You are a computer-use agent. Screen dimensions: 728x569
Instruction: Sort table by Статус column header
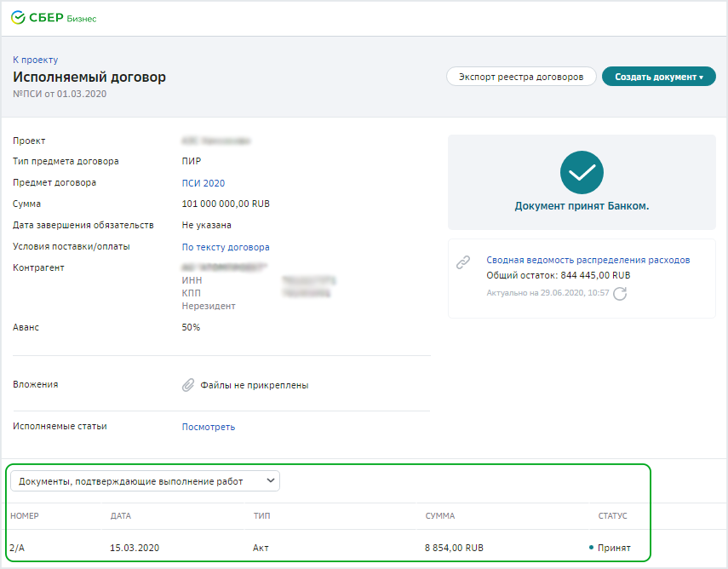pos(612,516)
